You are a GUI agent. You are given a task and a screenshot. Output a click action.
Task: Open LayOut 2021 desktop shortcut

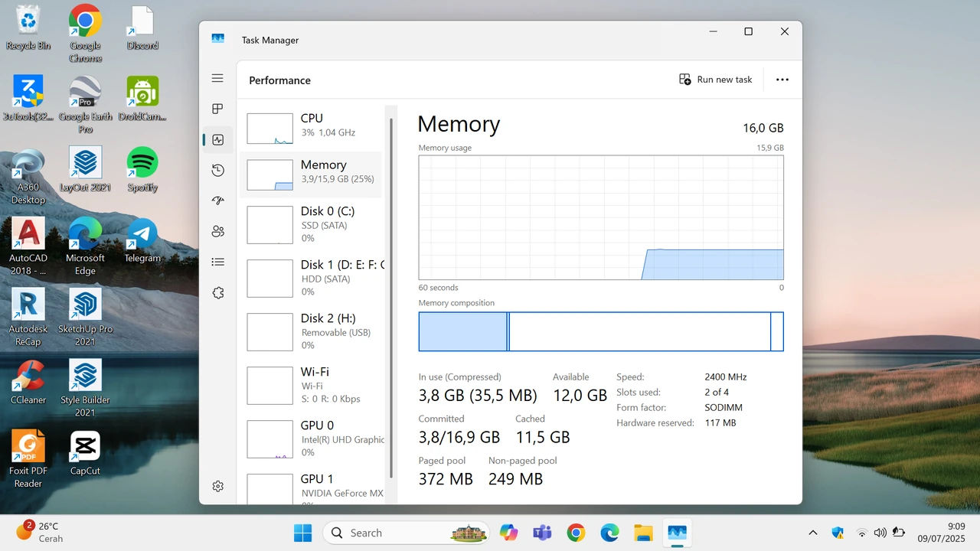click(85, 169)
